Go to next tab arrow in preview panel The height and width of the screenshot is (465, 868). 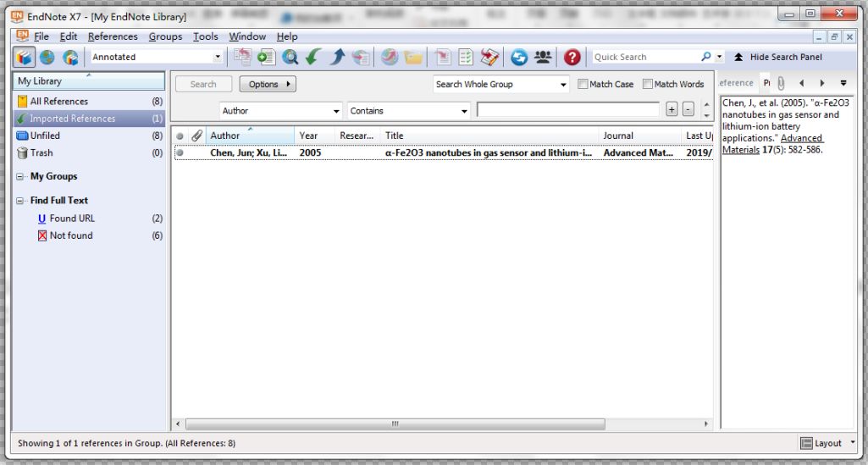pos(822,84)
